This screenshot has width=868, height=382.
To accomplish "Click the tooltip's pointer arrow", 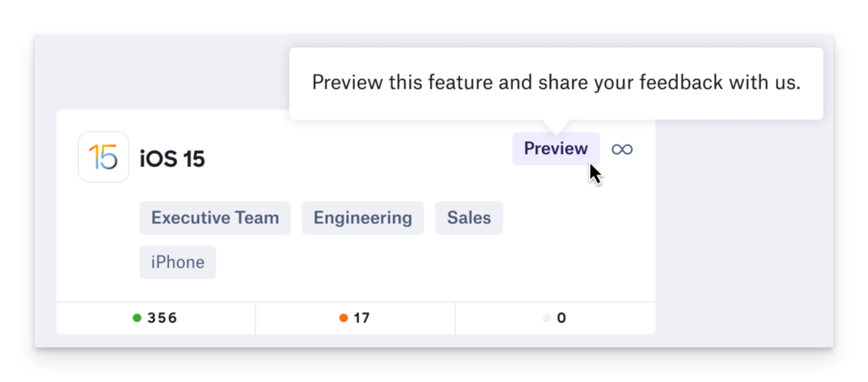I will pyautogui.click(x=556, y=127).
